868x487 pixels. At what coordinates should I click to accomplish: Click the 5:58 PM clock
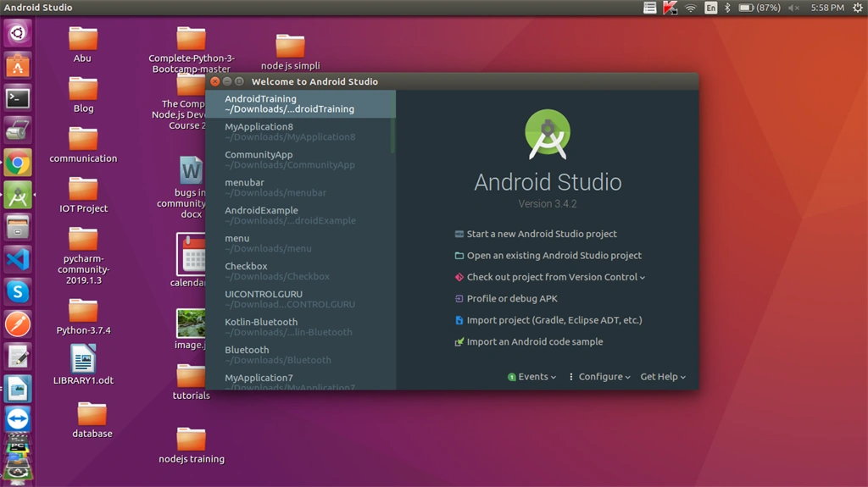click(x=827, y=8)
